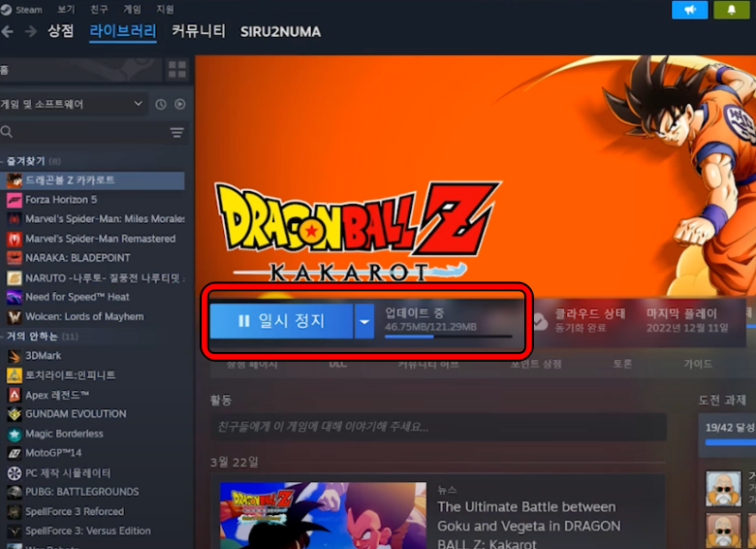The image size is (756, 549).
Task: Go back with the left arrow
Action: 7,32
